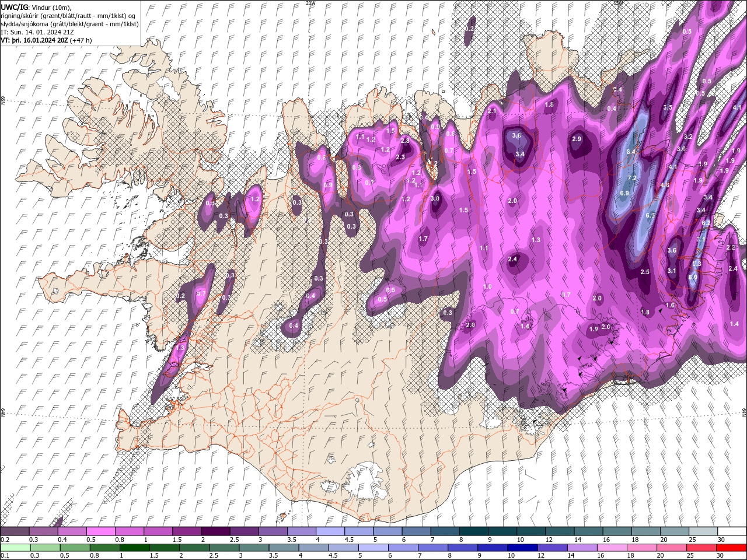Click the 'rigning/skúrir' legend description line
Image resolution: width=747 pixels, height=560 pixels.
[68, 16]
